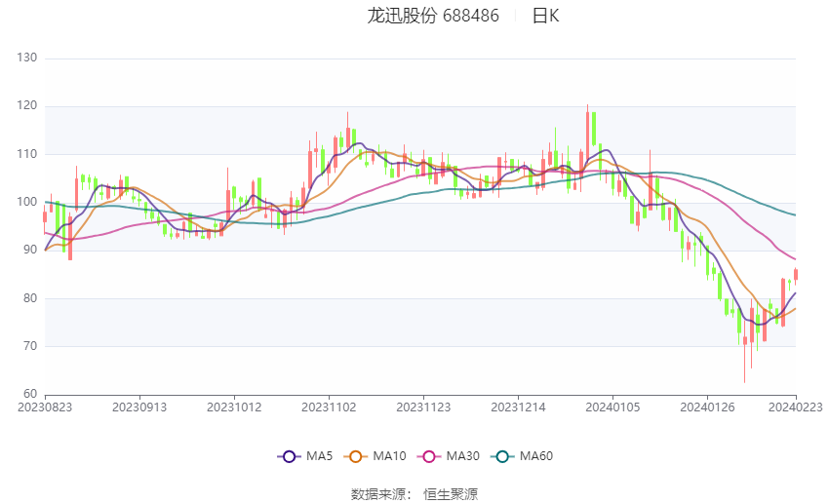Image resolution: width=829 pixels, height=504 pixels.
Task: Toggle the MA30 legend line
Action: click(x=449, y=456)
